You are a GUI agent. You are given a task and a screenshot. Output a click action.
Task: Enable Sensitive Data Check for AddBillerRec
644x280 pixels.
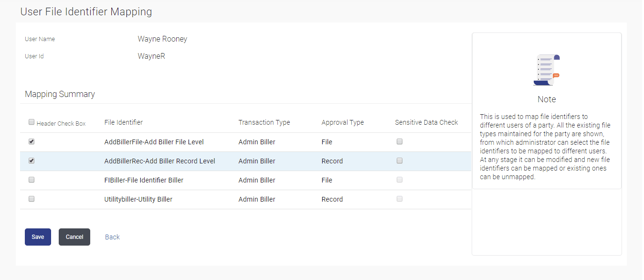(400, 161)
